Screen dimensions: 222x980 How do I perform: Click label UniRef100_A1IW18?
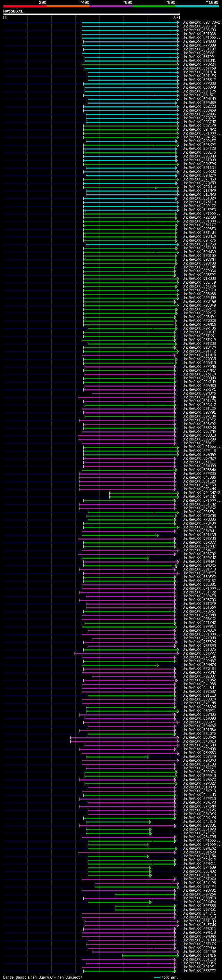click(x=199, y=355)
